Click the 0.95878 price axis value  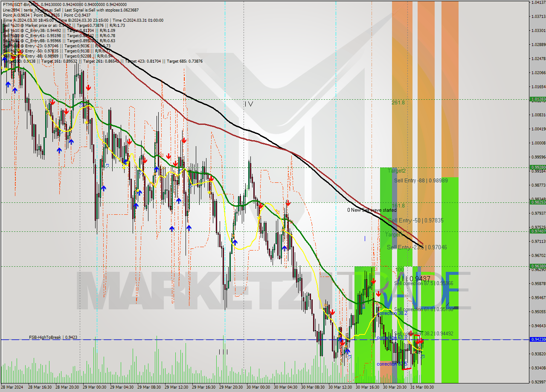[539, 283]
